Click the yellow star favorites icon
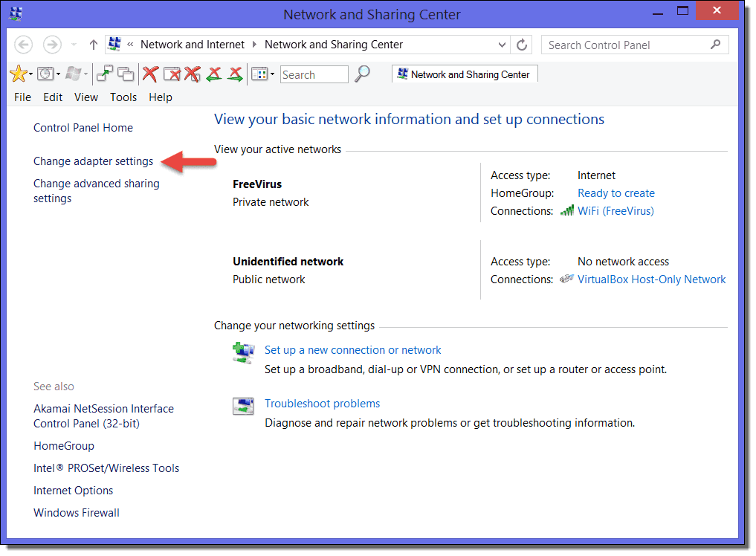The width and height of the screenshot is (756, 556). (19, 74)
